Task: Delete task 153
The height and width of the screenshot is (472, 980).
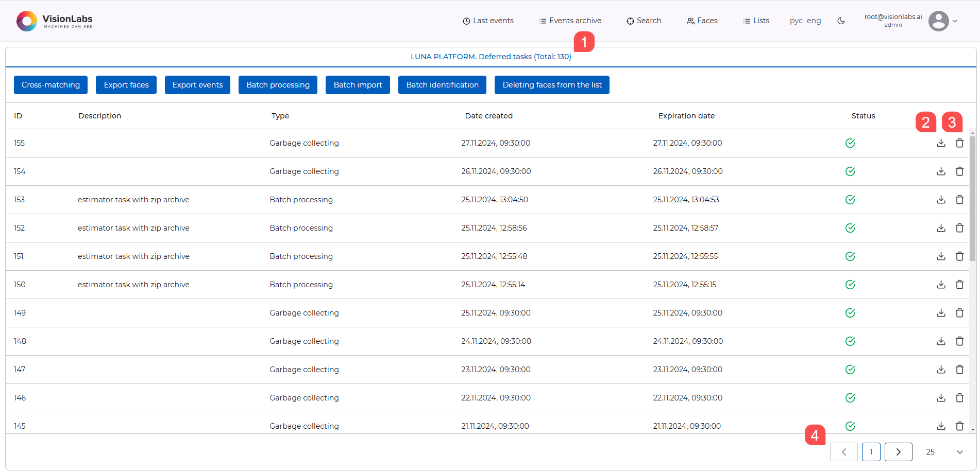Action: pos(959,200)
